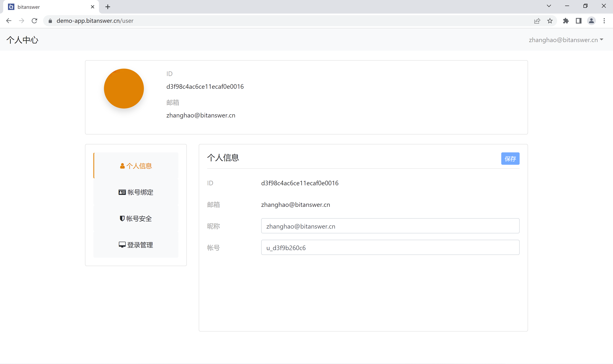Switch to the 帐号安全 sidebar tab
The image size is (613, 364).
click(x=136, y=219)
